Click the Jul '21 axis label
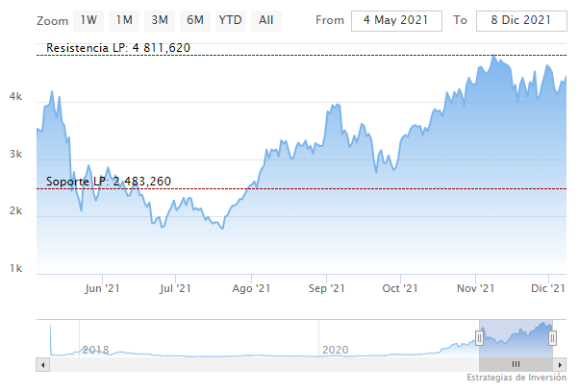Screen dimensions: 579x392 click(175, 288)
